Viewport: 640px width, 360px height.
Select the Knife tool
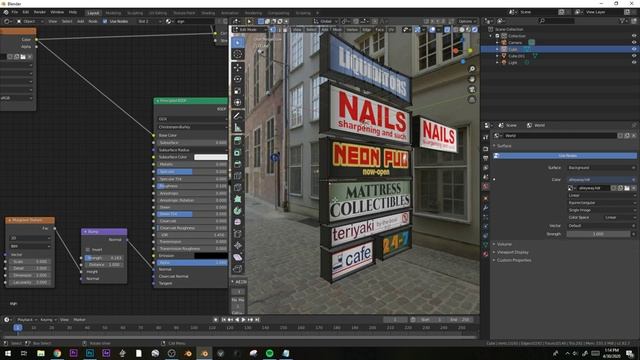[x=238, y=188]
